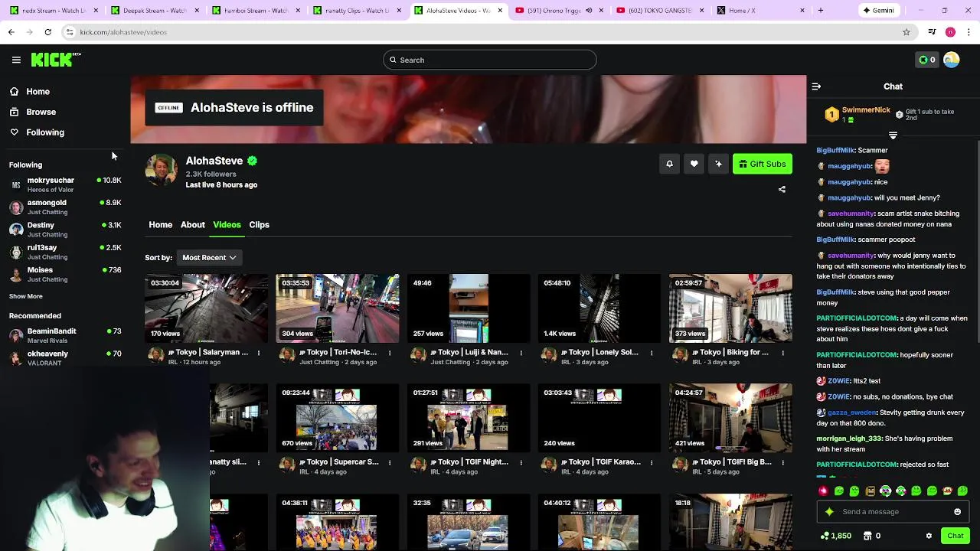Image resolution: width=980 pixels, height=551 pixels.
Task: Open the 03:35:53 Tori-No-Ic video thumbnail
Action: 338,308
